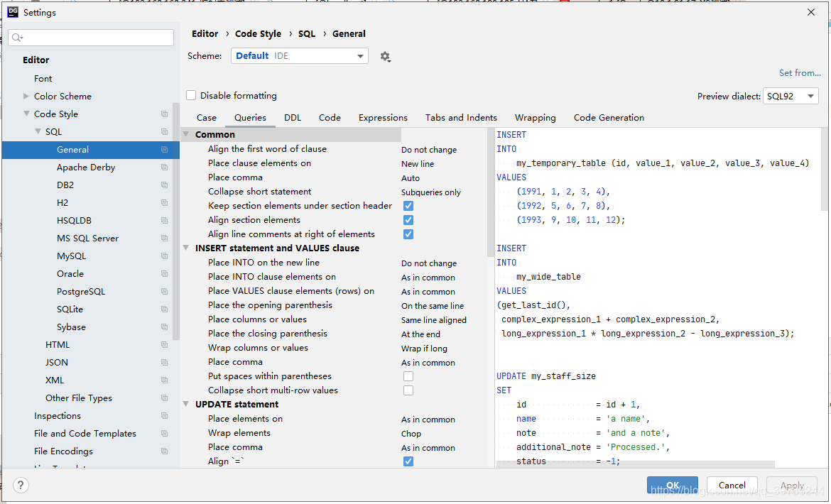Click the copy icon beside XML
Screen dimensions: 831x504
click(x=164, y=380)
